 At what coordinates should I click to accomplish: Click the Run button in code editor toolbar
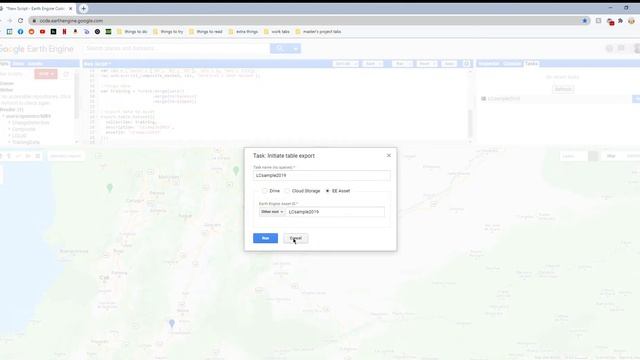click(402, 64)
